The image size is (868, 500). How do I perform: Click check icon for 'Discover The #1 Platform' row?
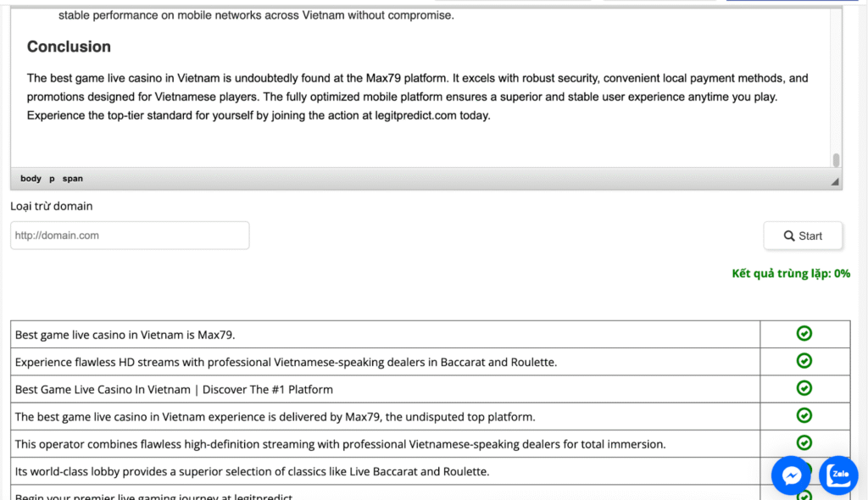point(804,388)
